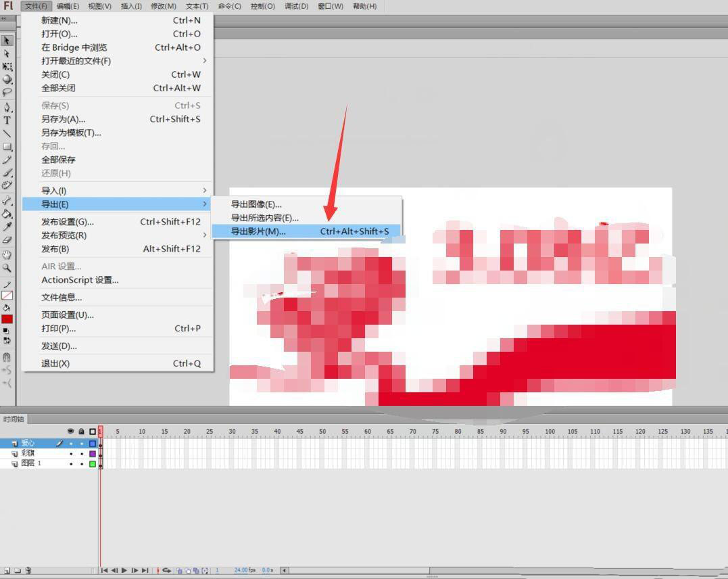Select the Zoom magnifier tool

7,268
